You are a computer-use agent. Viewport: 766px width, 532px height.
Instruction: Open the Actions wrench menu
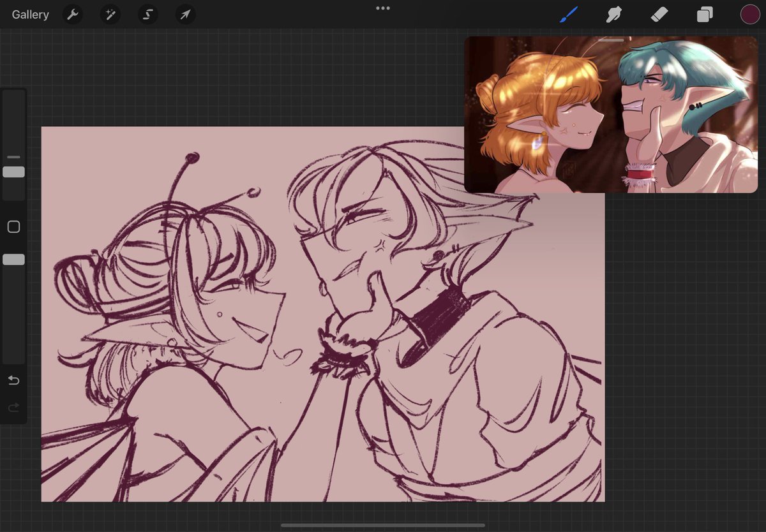73,14
